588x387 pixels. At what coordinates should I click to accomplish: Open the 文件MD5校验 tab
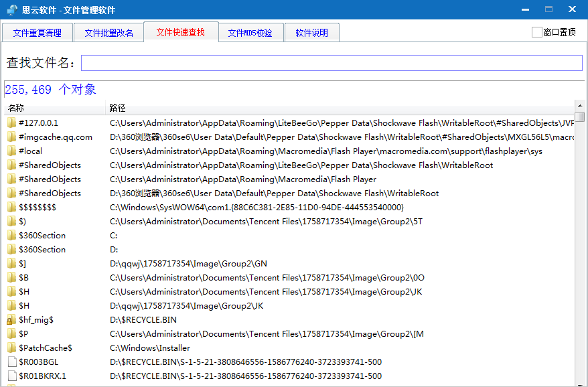[x=250, y=31]
